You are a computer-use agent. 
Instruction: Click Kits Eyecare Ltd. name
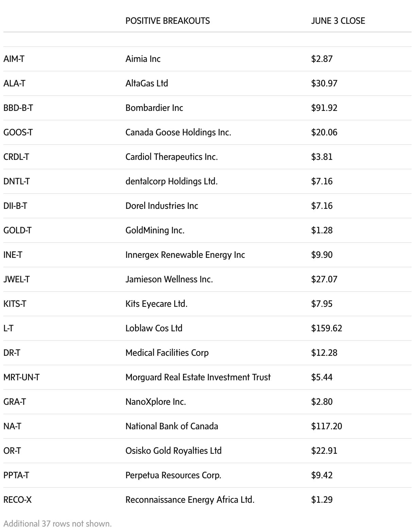(156, 304)
